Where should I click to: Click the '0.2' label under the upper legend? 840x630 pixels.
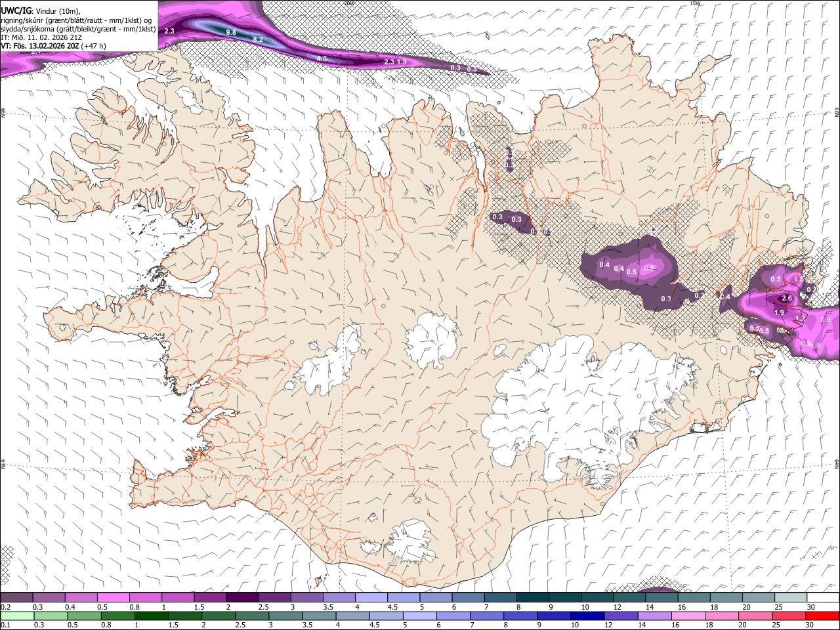(6, 607)
